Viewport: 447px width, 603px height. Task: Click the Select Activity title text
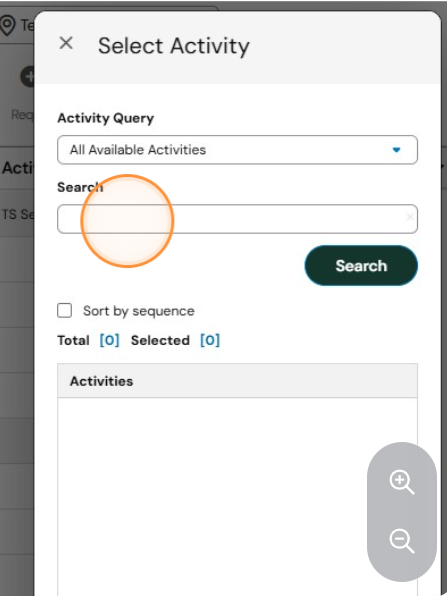173,46
